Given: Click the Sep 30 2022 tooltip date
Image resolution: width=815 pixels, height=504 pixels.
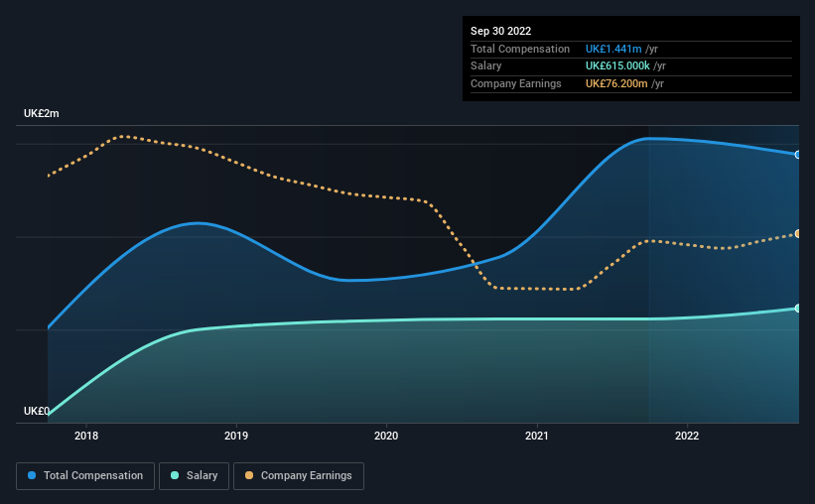Looking at the screenshot, I should (501, 31).
